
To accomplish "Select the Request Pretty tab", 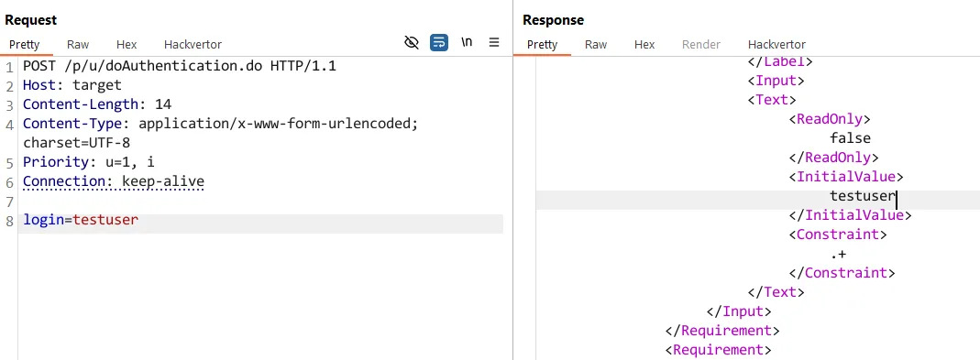I will coord(25,44).
